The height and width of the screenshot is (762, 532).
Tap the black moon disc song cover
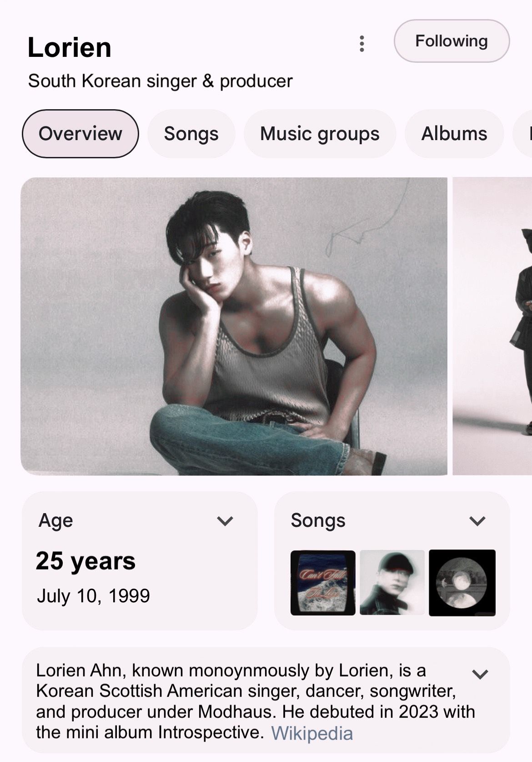(462, 583)
